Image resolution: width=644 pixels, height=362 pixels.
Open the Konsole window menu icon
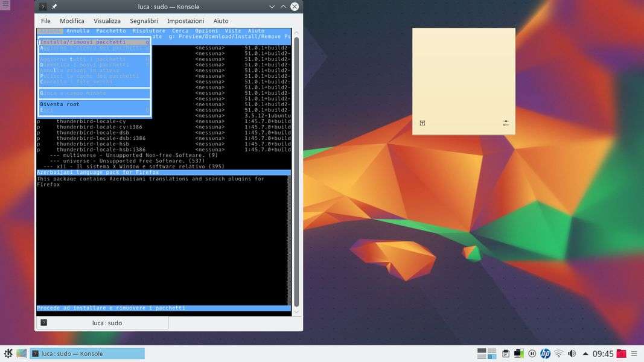coord(42,7)
